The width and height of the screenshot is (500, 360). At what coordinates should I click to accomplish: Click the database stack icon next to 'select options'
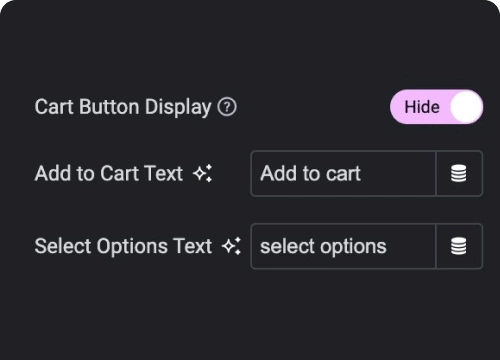click(x=459, y=246)
